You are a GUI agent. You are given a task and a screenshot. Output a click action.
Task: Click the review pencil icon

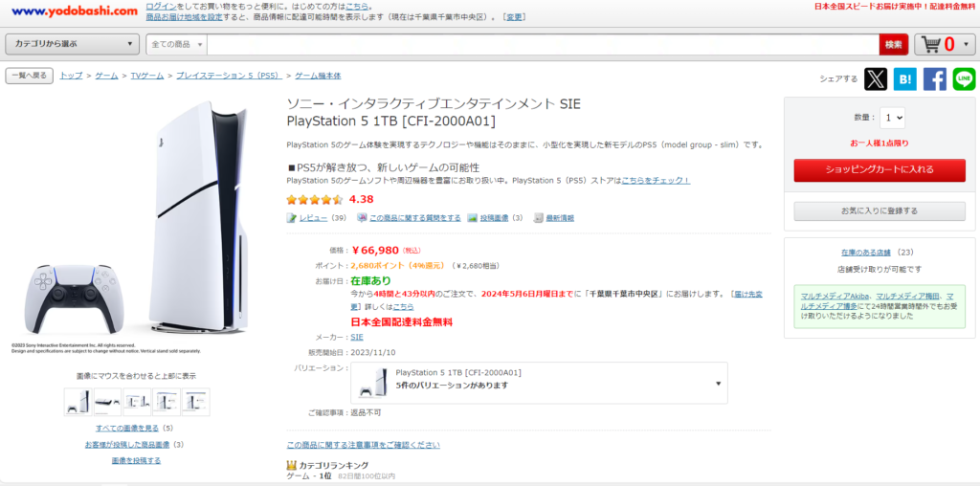coord(291,218)
